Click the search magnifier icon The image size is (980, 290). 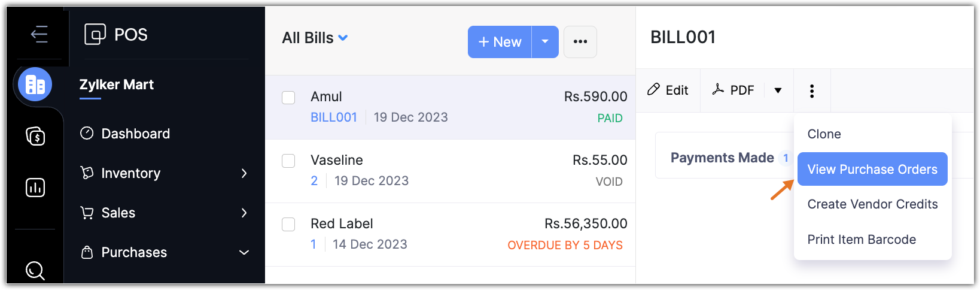point(35,270)
